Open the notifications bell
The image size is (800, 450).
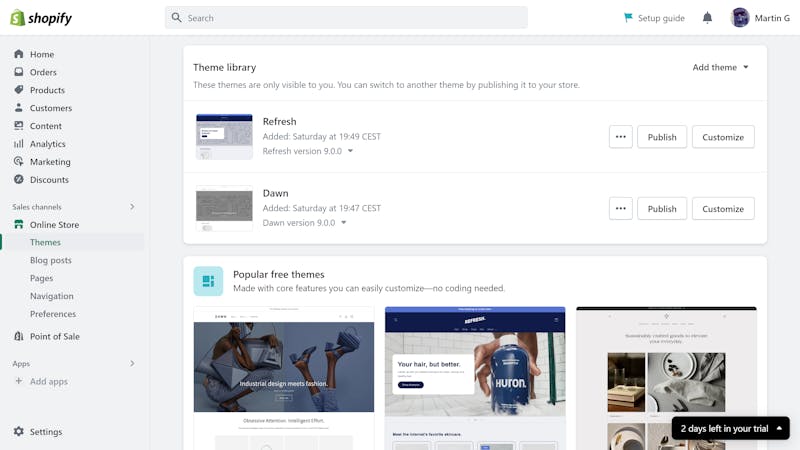coord(707,18)
